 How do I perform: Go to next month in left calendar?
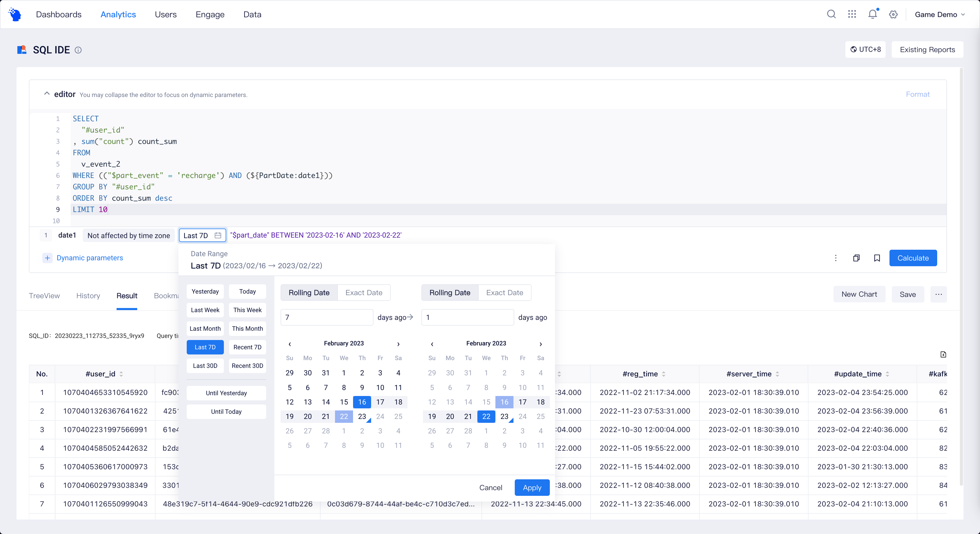coord(398,344)
